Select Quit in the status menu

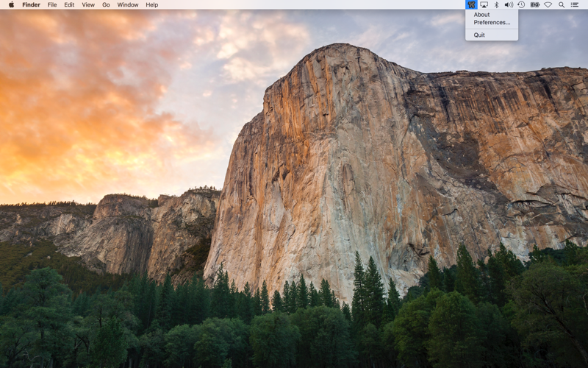click(x=479, y=35)
